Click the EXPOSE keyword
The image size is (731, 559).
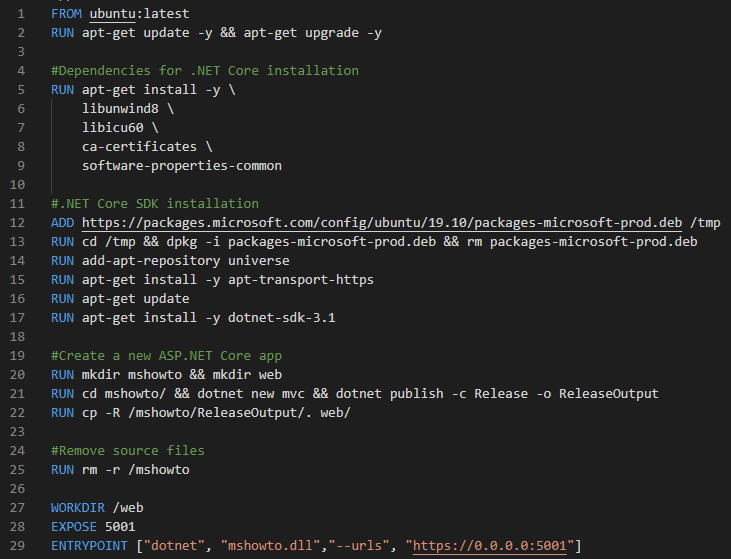click(x=74, y=527)
